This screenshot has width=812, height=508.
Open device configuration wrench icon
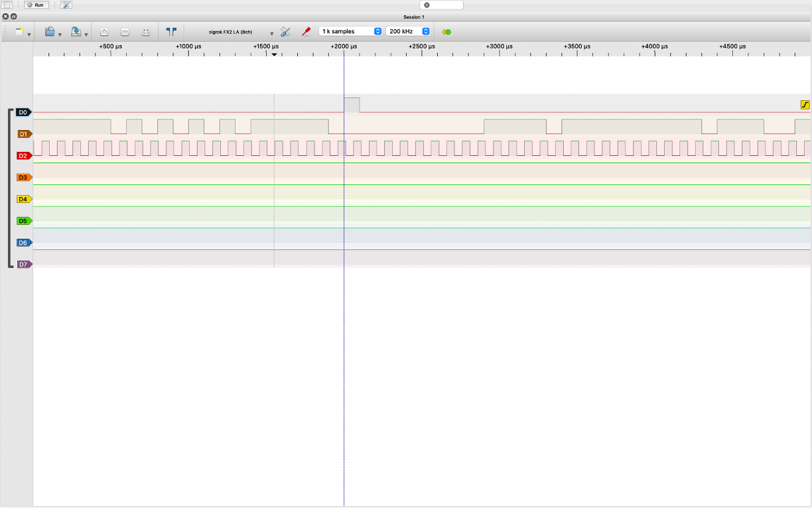[x=285, y=31]
